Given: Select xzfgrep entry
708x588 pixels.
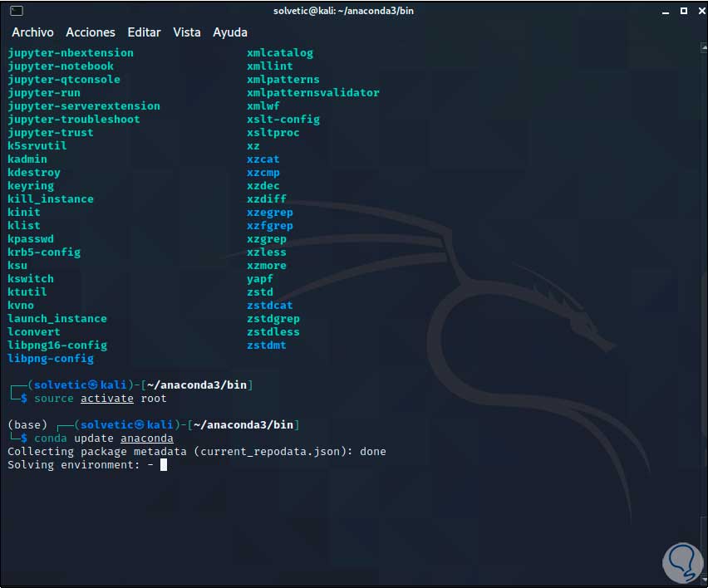Looking at the screenshot, I should point(270,226).
